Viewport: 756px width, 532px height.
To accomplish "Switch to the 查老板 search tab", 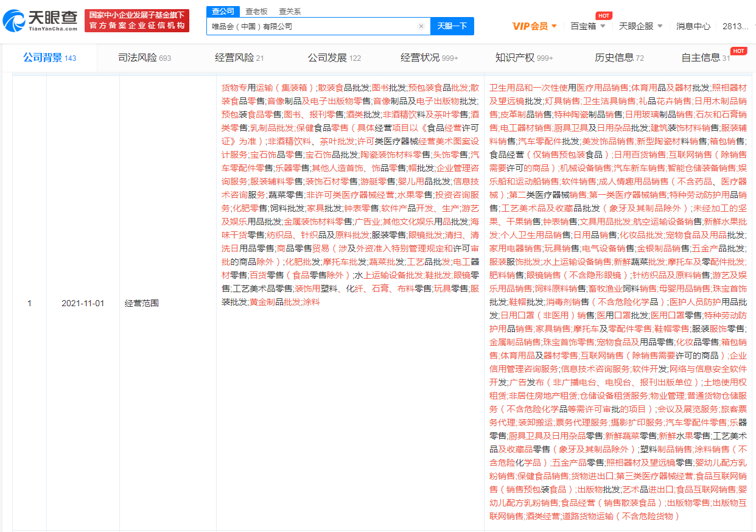I will point(256,11).
